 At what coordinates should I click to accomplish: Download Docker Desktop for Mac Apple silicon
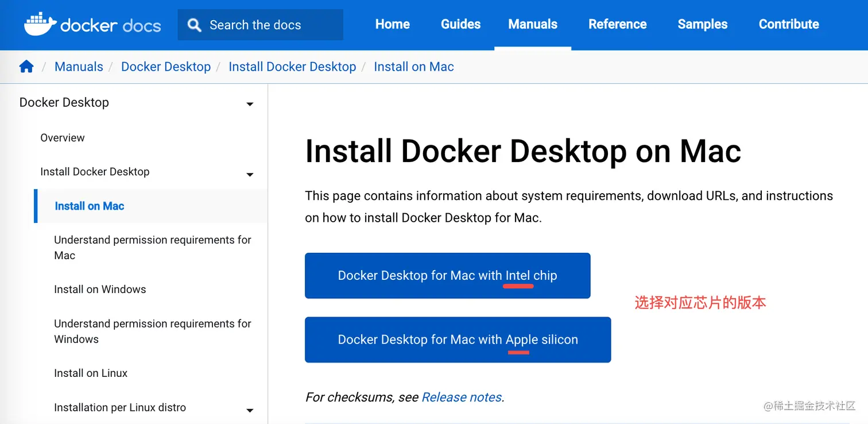(458, 340)
